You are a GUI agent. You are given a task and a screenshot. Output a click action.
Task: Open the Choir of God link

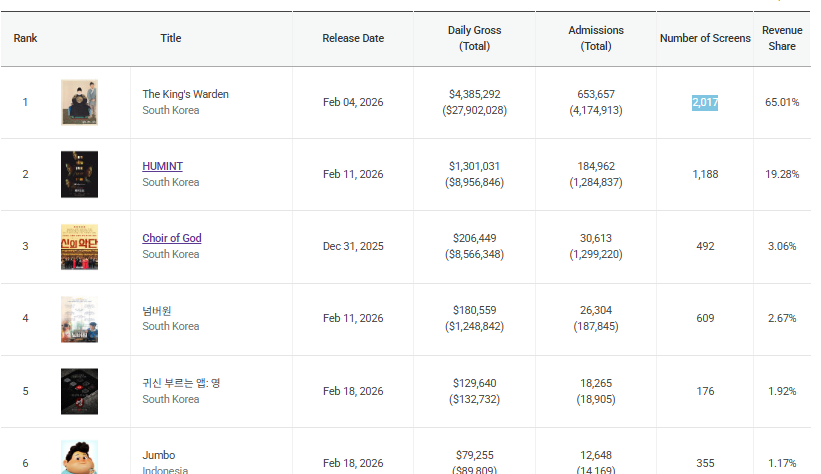pyautogui.click(x=172, y=238)
